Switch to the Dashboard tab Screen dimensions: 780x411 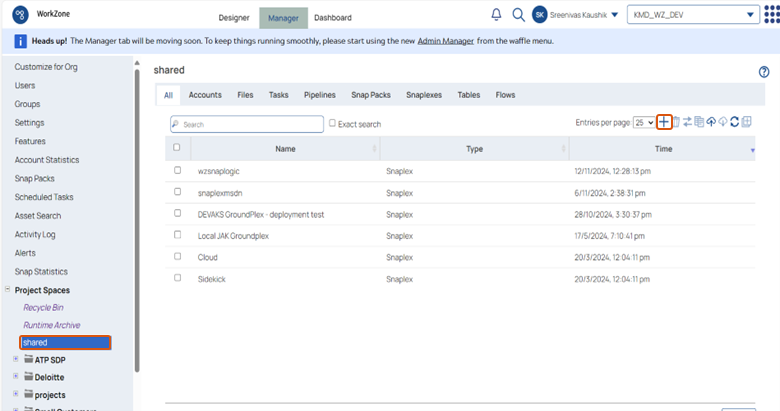(x=333, y=18)
